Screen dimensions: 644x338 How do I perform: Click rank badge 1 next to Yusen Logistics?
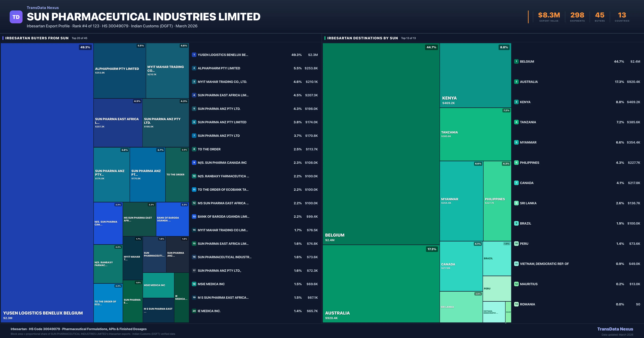[x=194, y=55]
